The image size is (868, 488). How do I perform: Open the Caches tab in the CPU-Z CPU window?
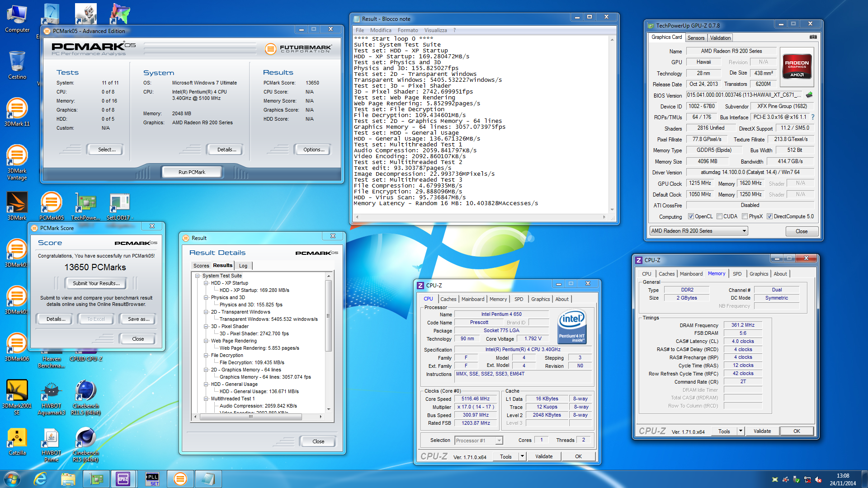click(448, 299)
